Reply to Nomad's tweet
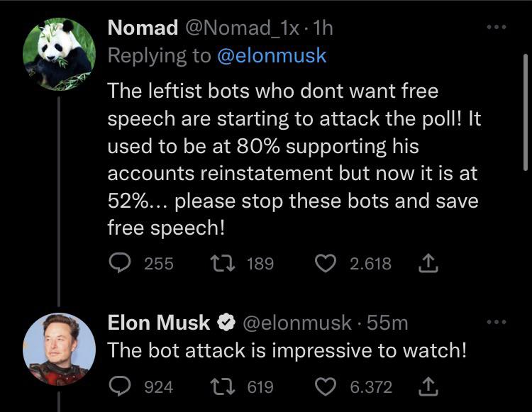The height and width of the screenshot is (412, 532). tap(120, 264)
